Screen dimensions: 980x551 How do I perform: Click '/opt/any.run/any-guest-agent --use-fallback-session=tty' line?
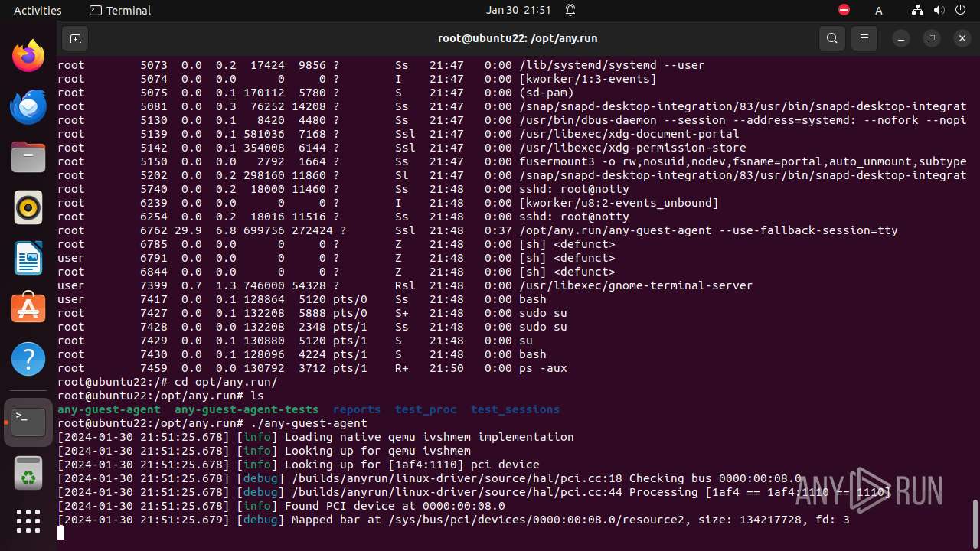click(708, 230)
